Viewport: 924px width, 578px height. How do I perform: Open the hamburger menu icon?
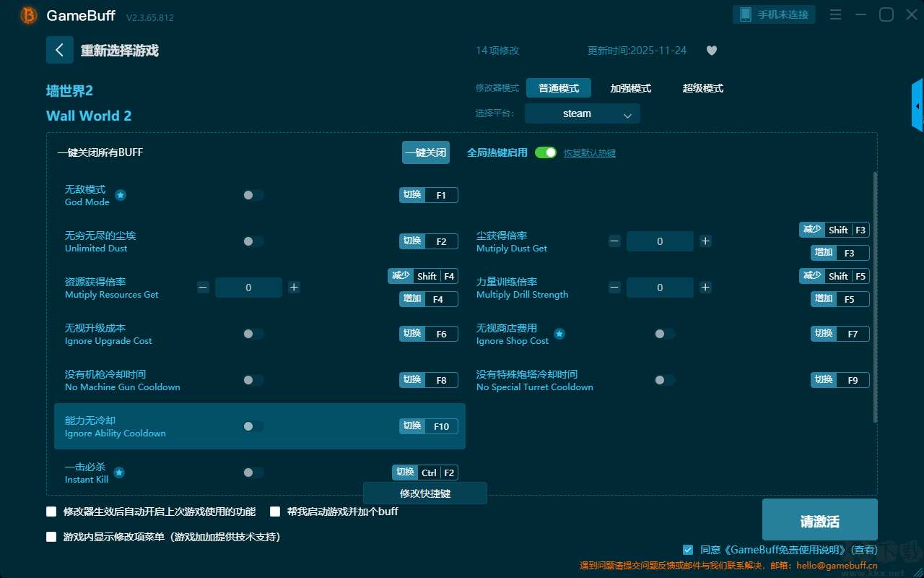point(835,14)
